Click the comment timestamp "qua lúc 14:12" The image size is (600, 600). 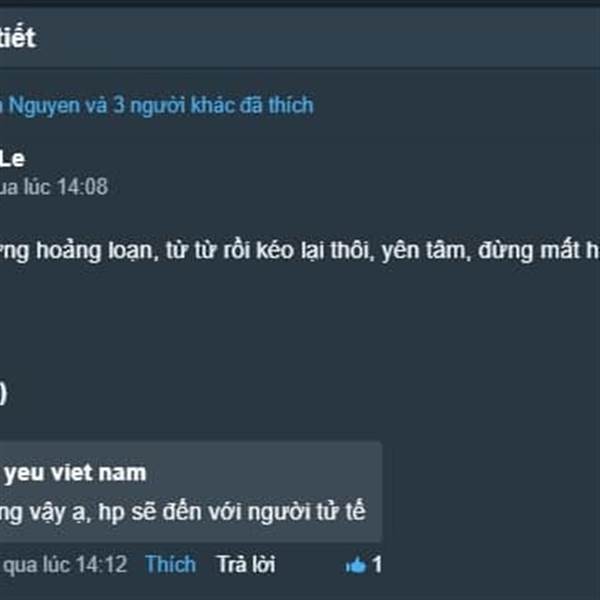point(65,564)
